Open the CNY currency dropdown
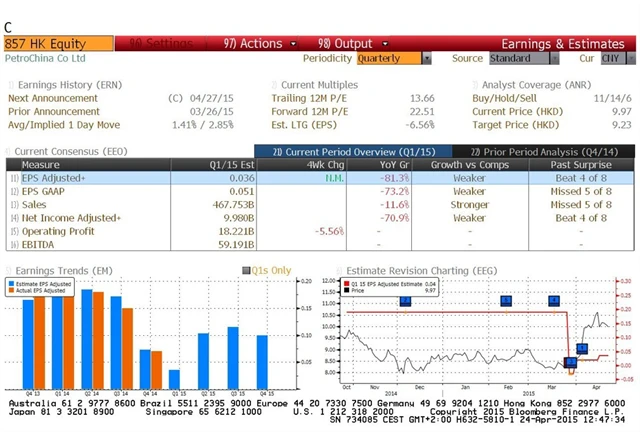This screenshot has width=640, height=432. [x=610, y=59]
